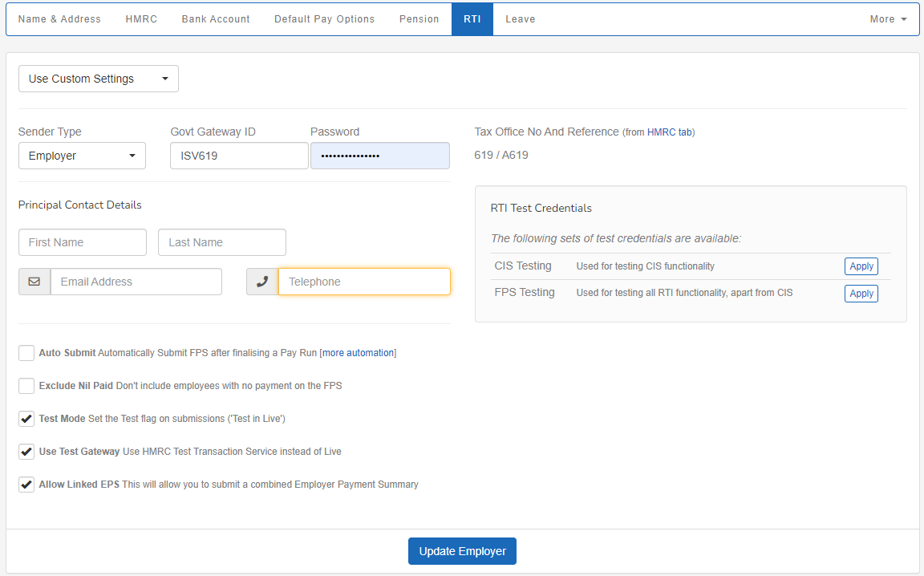Click 'Used for testing CIS functionality' text
Screen dimensions: 924x576
click(645, 266)
